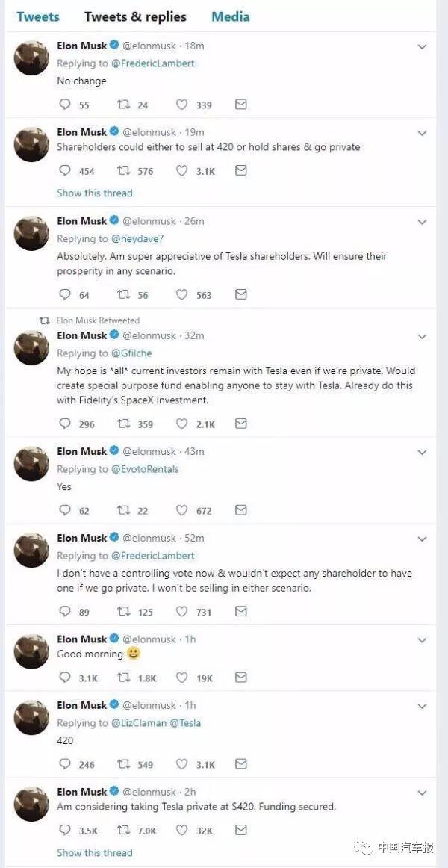Reply to the 'My hope is *all*' tweet
Screen dimensions: 448x868
point(64,424)
